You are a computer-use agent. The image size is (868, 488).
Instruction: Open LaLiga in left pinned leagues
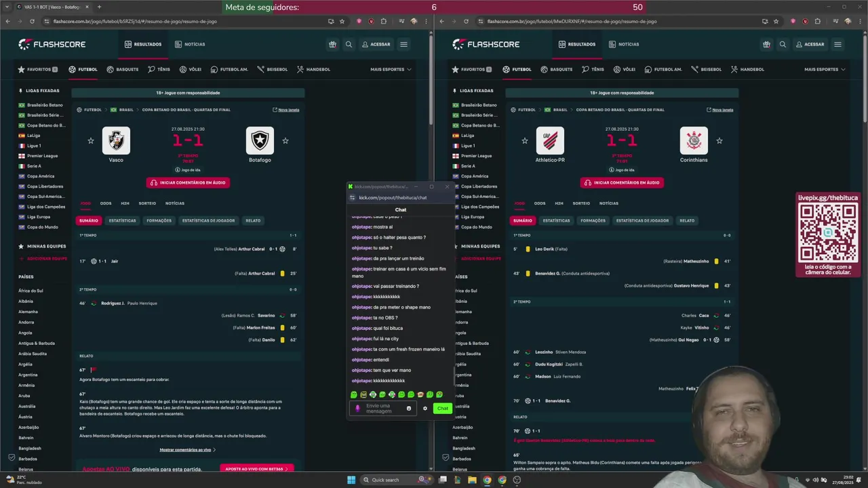33,136
